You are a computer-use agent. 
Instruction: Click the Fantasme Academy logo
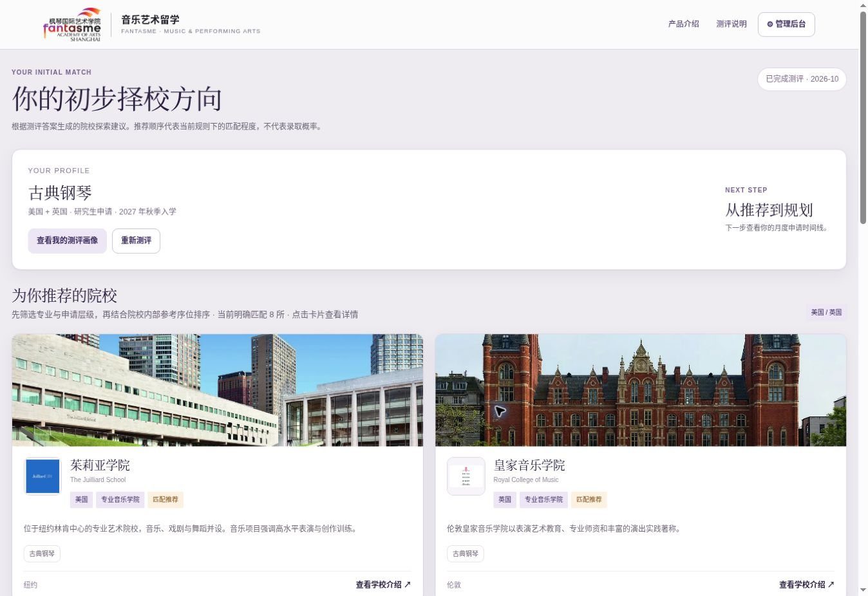pos(72,24)
